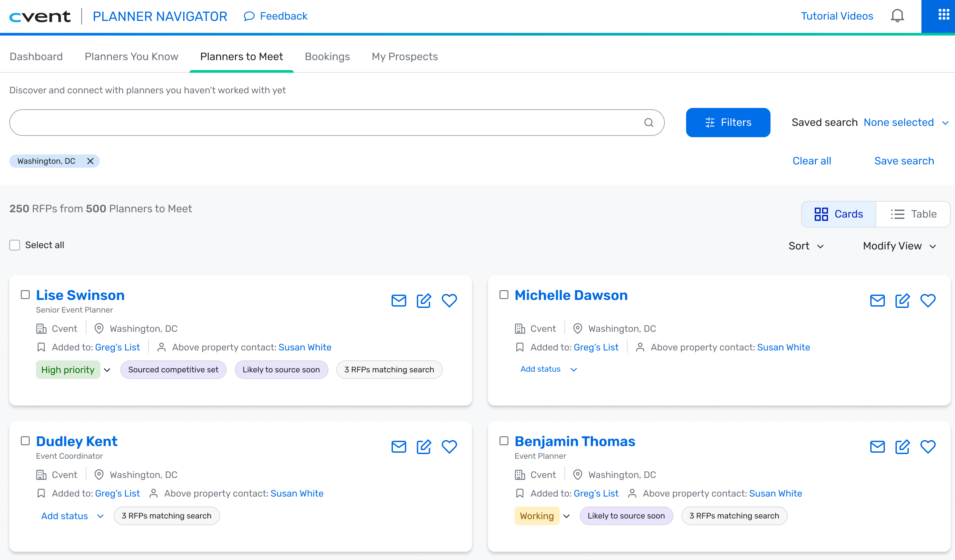This screenshot has height=560, width=955.
Task: Open Add status on Michelle Dawson card
Action: 548,369
